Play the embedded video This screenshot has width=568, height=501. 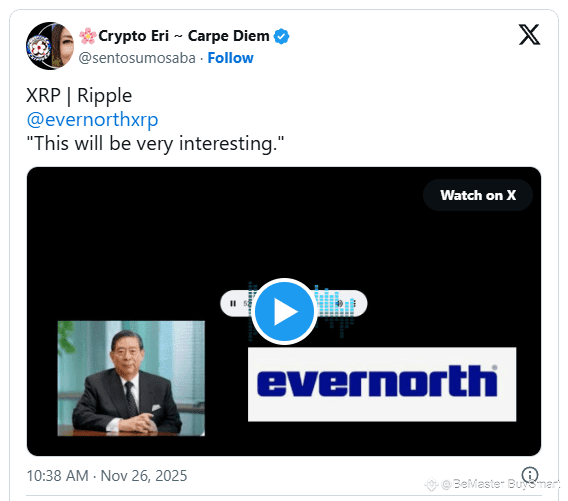pyautogui.click(x=284, y=312)
